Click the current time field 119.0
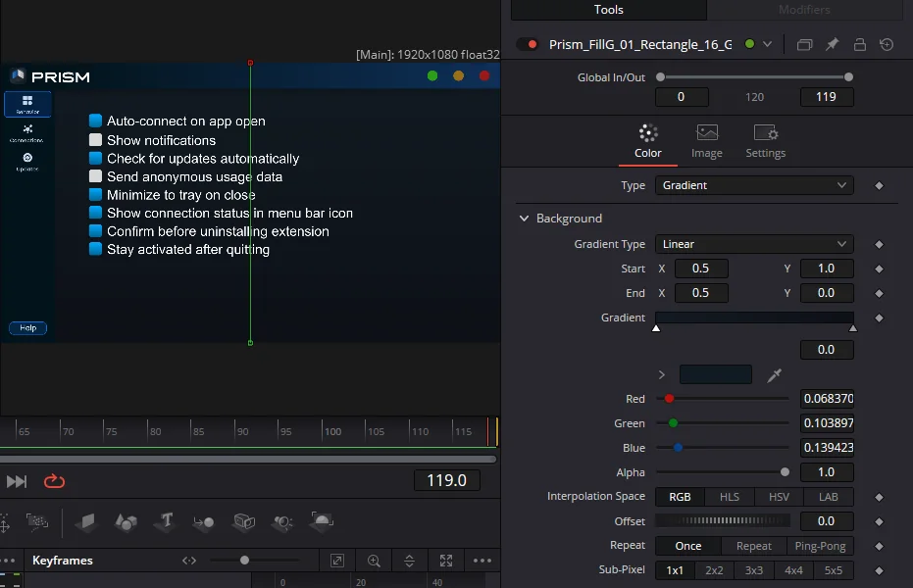Image resolution: width=913 pixels, height=588 pixels. pyautogui.click(x=446, y=481)
